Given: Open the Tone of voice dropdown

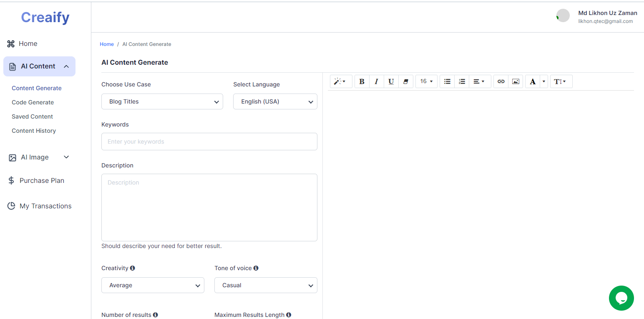Looking at the screenshot, I should click(x=266, y=285).
